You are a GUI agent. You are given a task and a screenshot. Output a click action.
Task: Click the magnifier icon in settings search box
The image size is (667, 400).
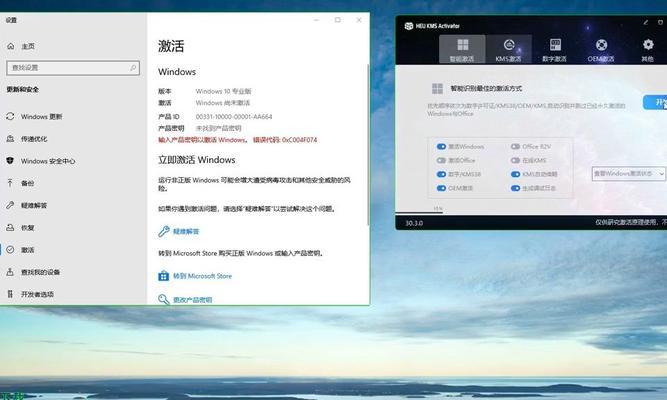[x=133, y=68]
